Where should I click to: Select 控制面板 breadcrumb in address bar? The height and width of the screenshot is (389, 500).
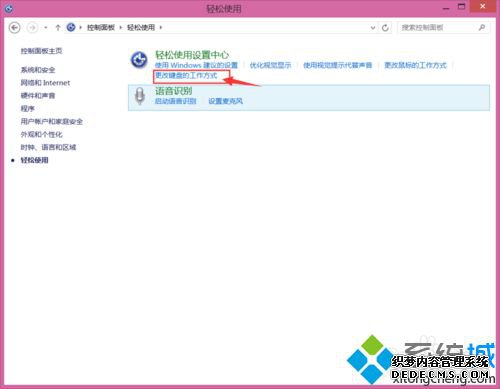point(101,28)
